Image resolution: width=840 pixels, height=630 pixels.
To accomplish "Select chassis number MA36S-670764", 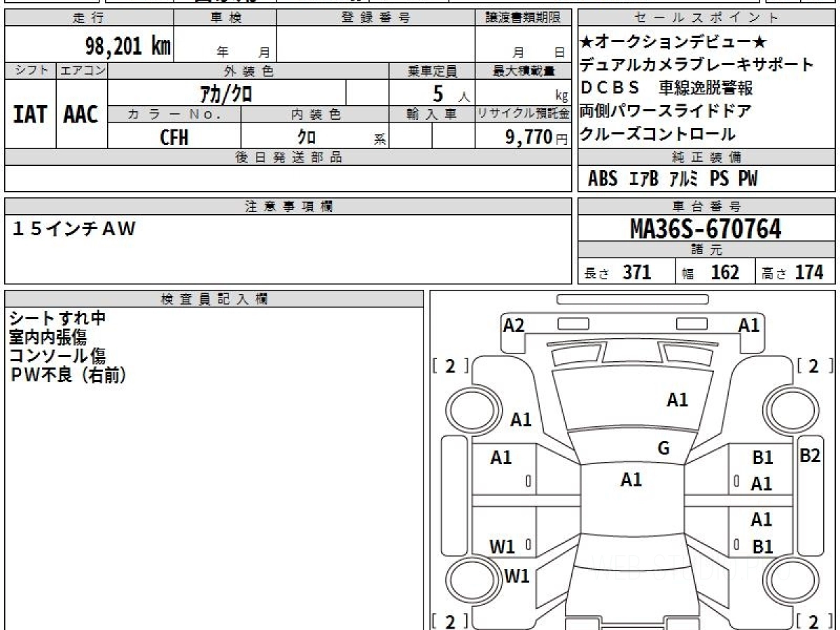I will click(x=707, y=228).
